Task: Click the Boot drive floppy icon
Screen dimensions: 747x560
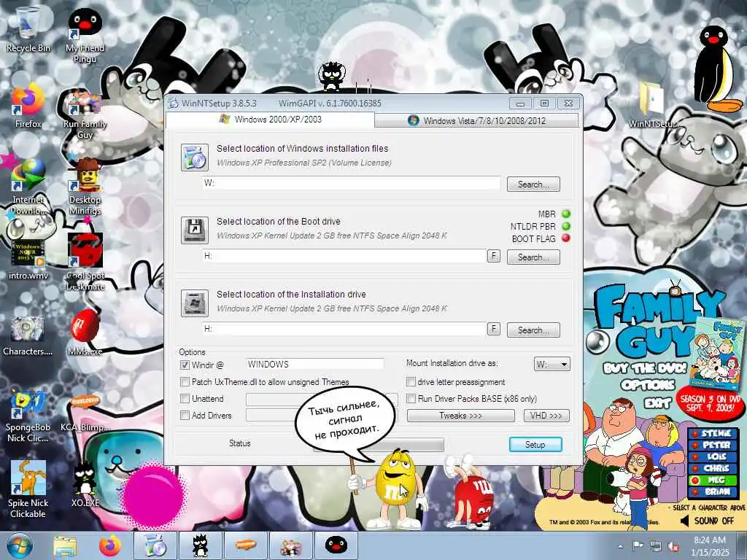Action: [194, 230]
